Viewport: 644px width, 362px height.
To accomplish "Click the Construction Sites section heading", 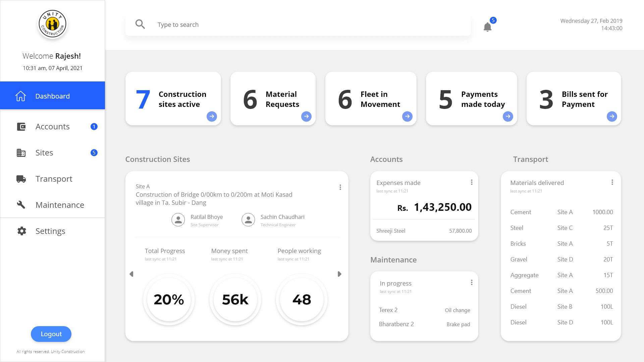I will coord(158,159).
